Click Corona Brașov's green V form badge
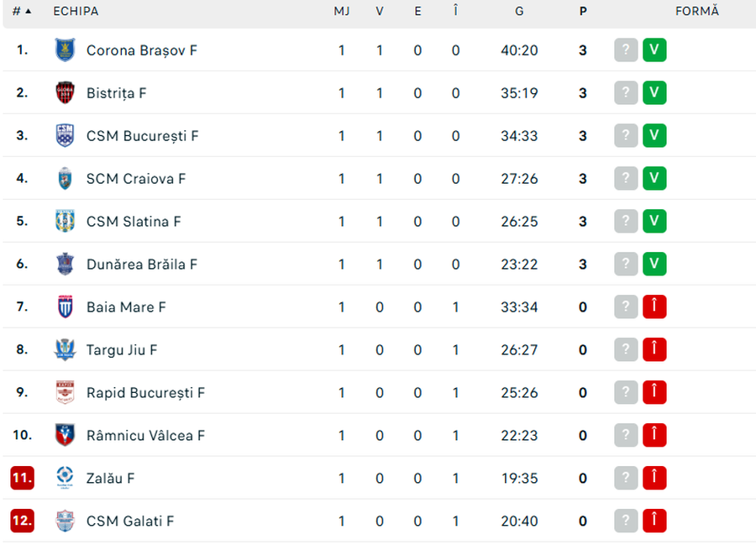The height and width of the screenshot is (545, 756). pos(654,50)
